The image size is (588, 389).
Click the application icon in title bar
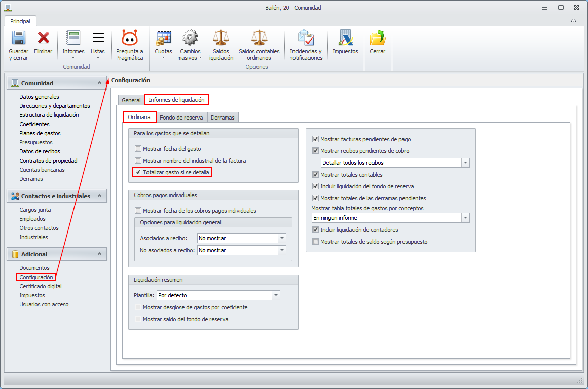(8, 8)
